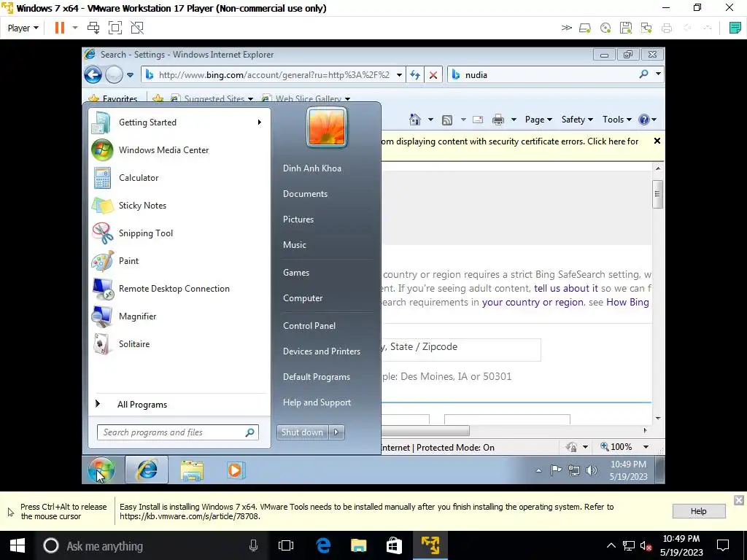Click the host Task View button
The image size is (747, 560).
286,545
